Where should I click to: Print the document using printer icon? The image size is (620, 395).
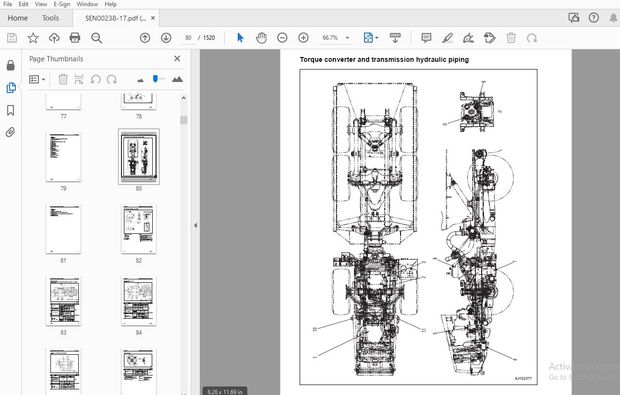point(75,38)
